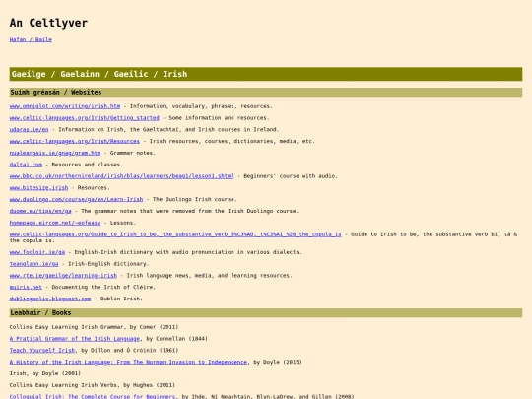The height and width of the screenshot is (399, 532).
Task: Click the 'Documenting the Irish of Cléire' description
Action: coord(103,287)
